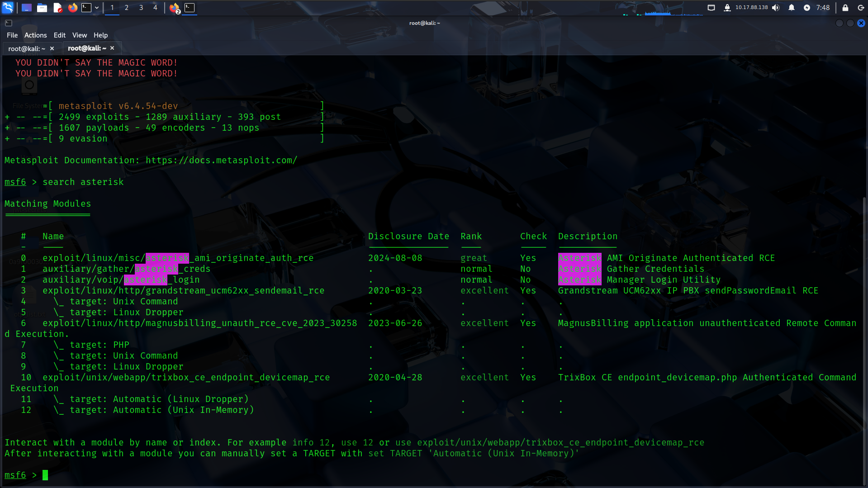
Task: Click the show desktop panel icon
Action: coord(27,8)
